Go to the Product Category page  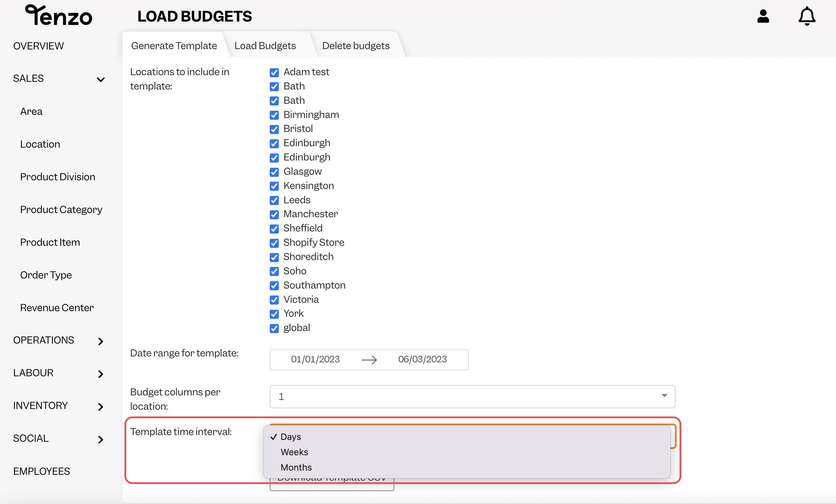tap(61, 210)
